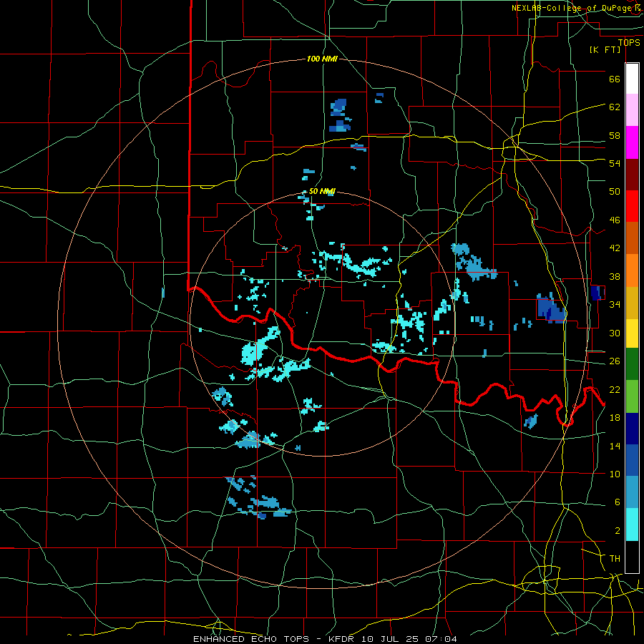Click the dark green legend swatch
This screenshot has height=644, width=644.
(632, 364)
